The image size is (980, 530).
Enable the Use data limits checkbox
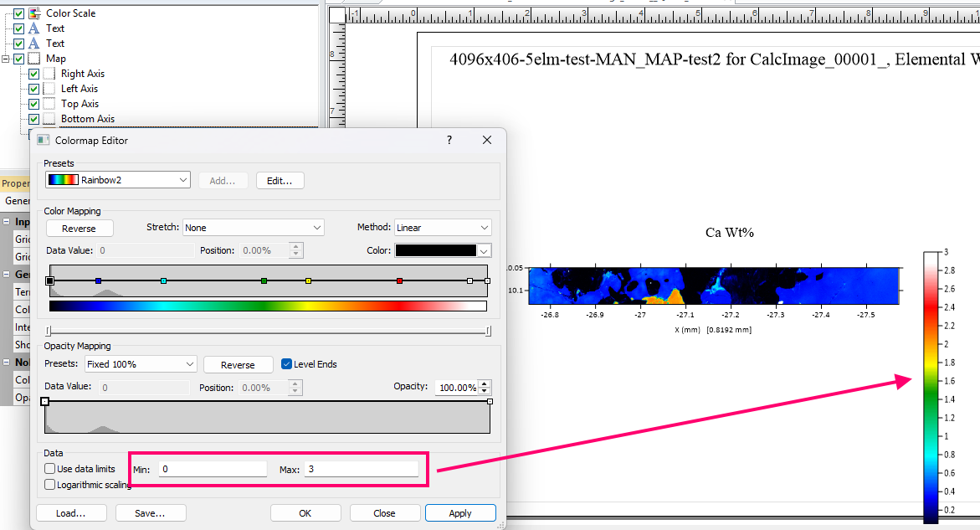click(x=51, y=469)
